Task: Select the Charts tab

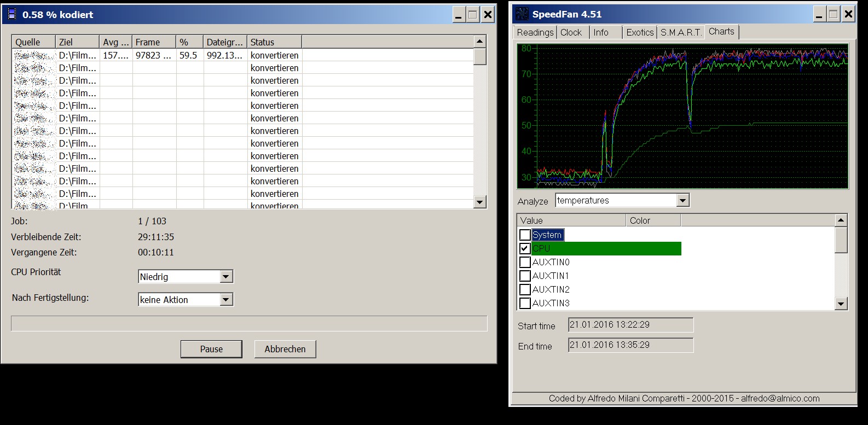Action: [x=721, y=32]
